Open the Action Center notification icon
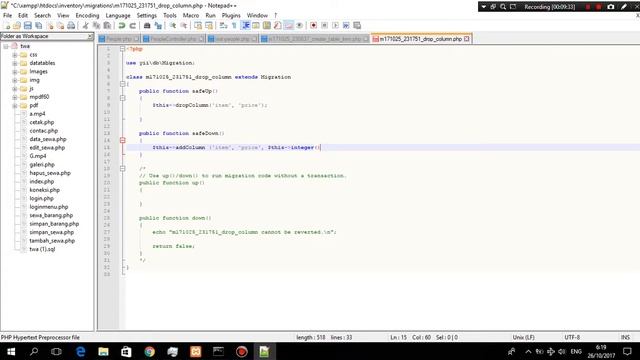Screen dimensions: 640x360 (627, 351)
